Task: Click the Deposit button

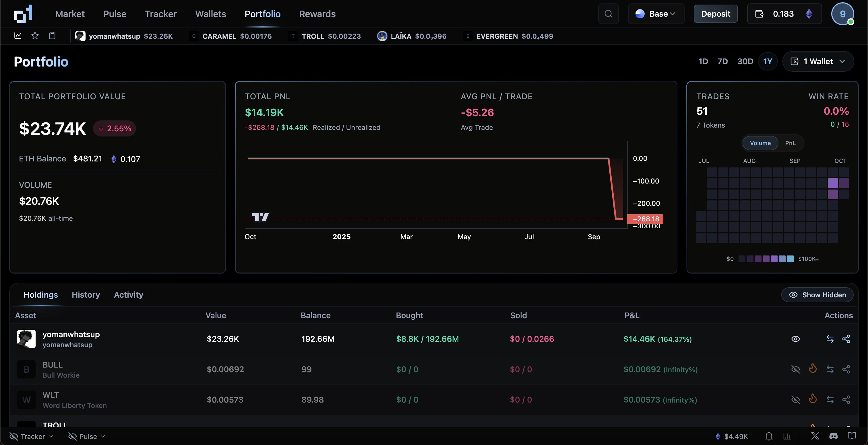Action: [x=715, y=14]
